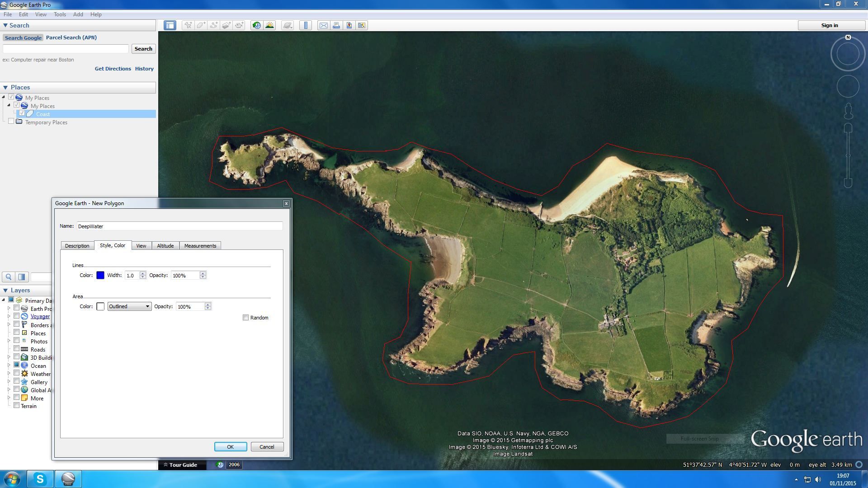Enable the Weather layer checkbox
The height and width of the screenshot is (488, 868).
coord(17,373)
